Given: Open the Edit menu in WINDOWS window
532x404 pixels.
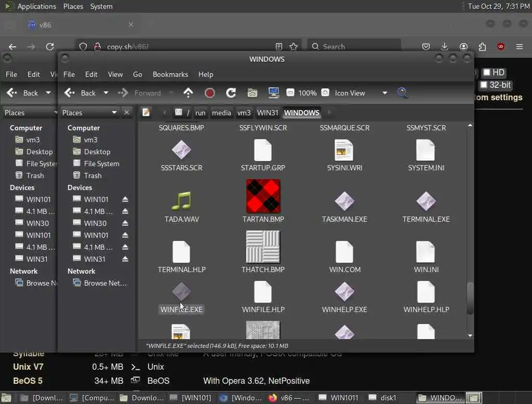Looking at the screenshot, I should click(x=91, y=74).
